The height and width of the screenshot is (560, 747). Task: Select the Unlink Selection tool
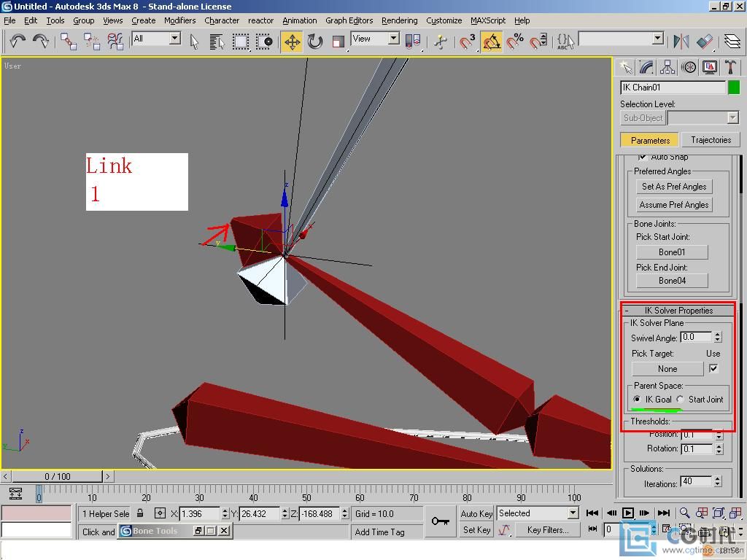[91, 42]
